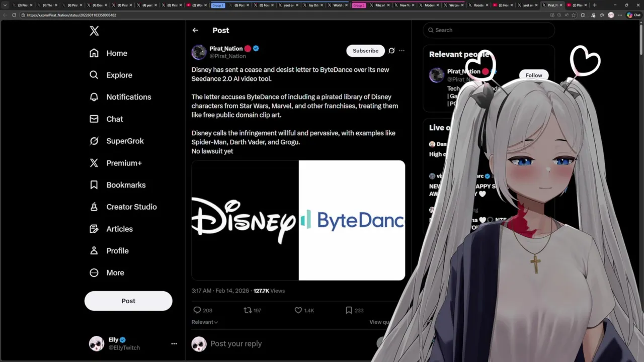The width and height of the screenshot is (644, 362).
Task: Click the white Post button in sidebar
Action: (128, 301)
